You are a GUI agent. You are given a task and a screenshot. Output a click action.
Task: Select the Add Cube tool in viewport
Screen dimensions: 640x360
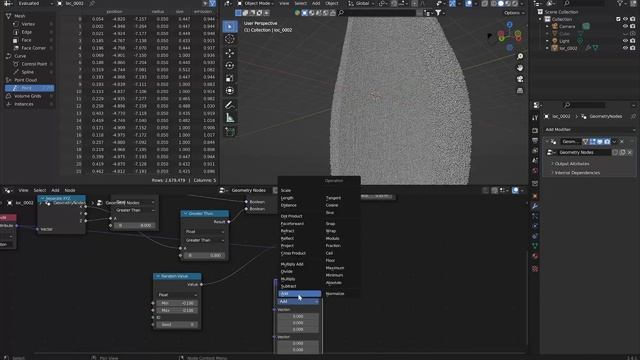click(x=230, y=131)
